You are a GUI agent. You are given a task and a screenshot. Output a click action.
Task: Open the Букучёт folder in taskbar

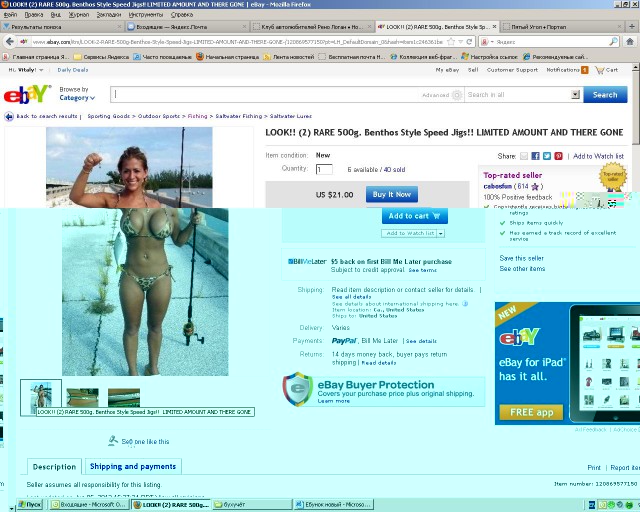[x=251, y=505]
